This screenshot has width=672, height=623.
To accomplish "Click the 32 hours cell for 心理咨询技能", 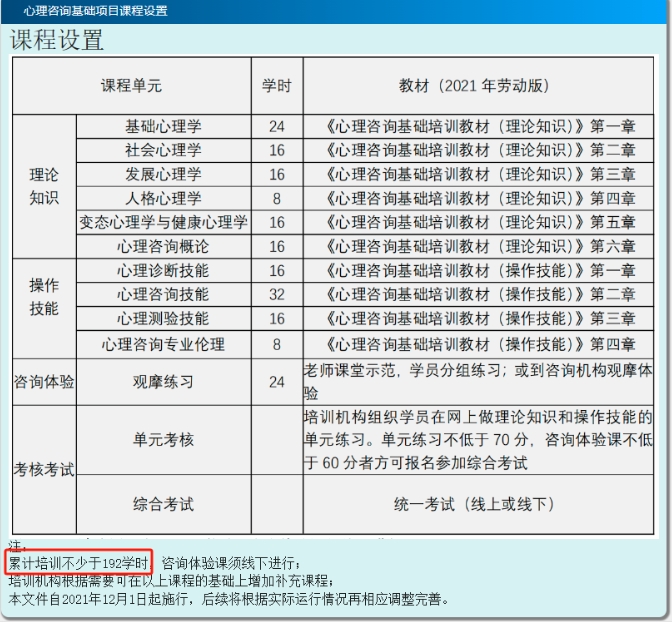I will point(277,294).
